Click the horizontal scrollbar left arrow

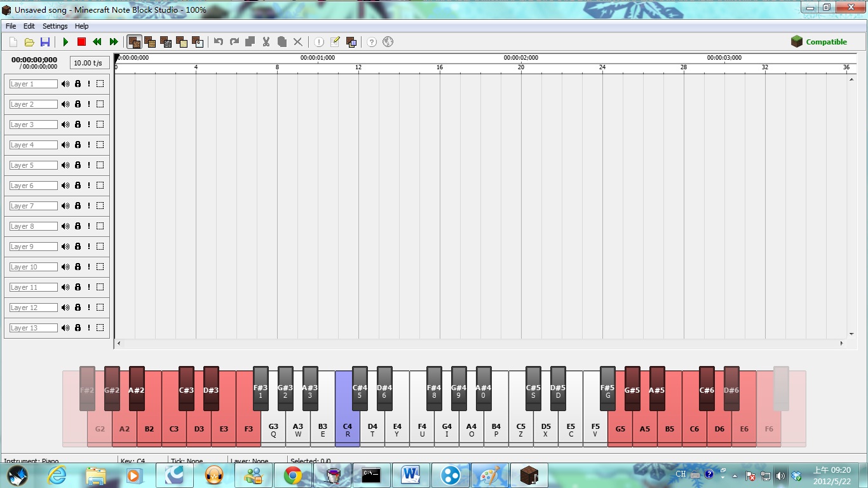click(119, 343)
